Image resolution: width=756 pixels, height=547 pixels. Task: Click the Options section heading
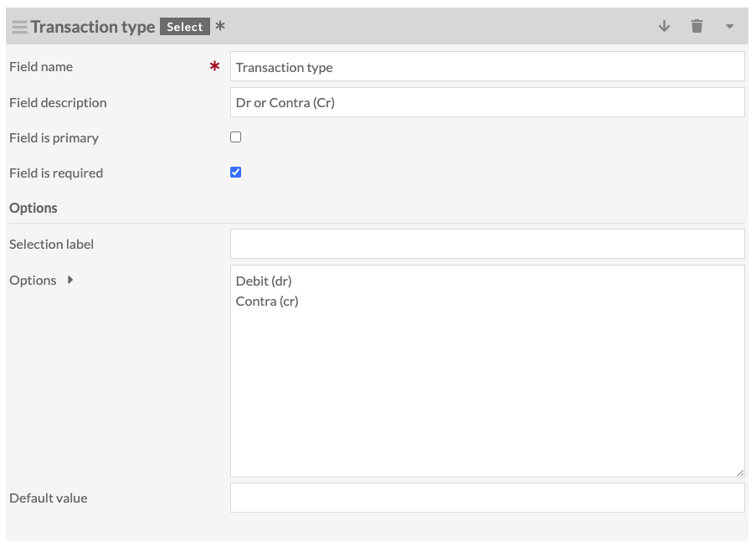(33, 207)
